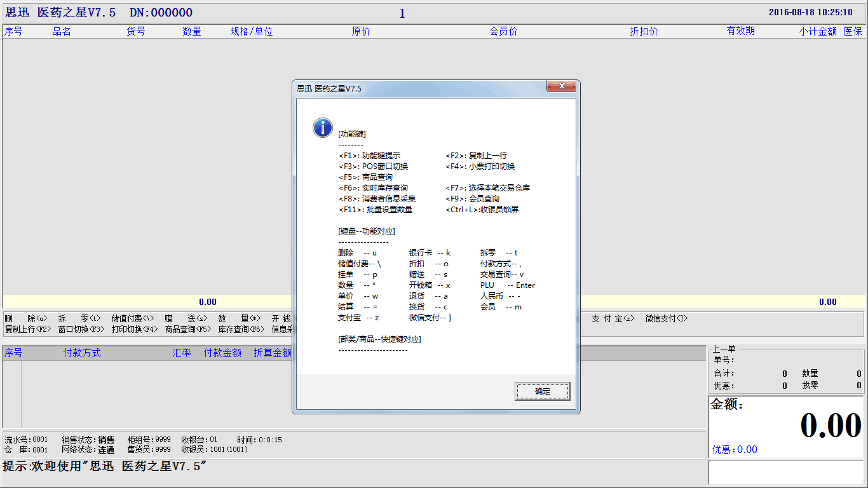
Task: Click the 商品查询<F5> shortcut label
Action: pos(188,329)
